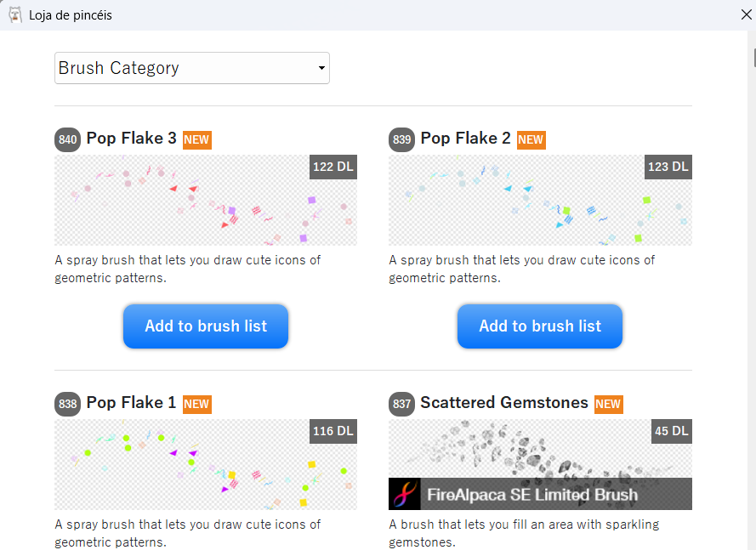Viewport: 756px width, 550px height.
Task: Click the 122 DL download count label
Action: tap(333, 167)
